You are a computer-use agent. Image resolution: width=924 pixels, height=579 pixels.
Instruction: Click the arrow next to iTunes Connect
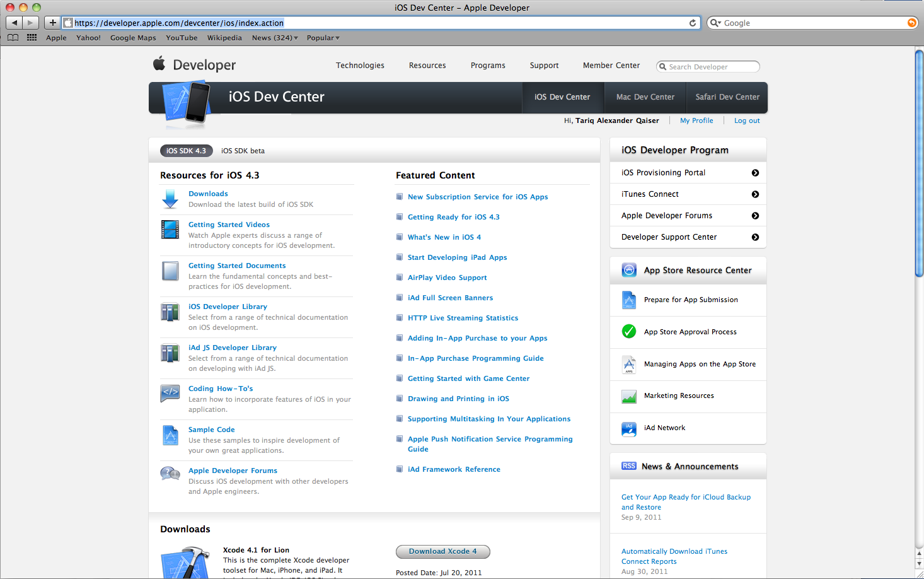click(755, 194)
